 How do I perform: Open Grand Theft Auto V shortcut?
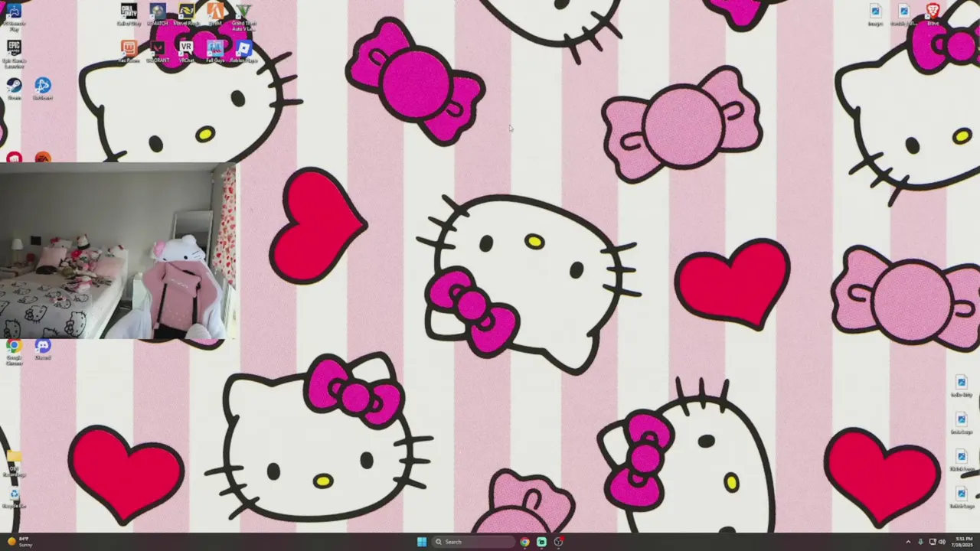[x=243, y=14]
